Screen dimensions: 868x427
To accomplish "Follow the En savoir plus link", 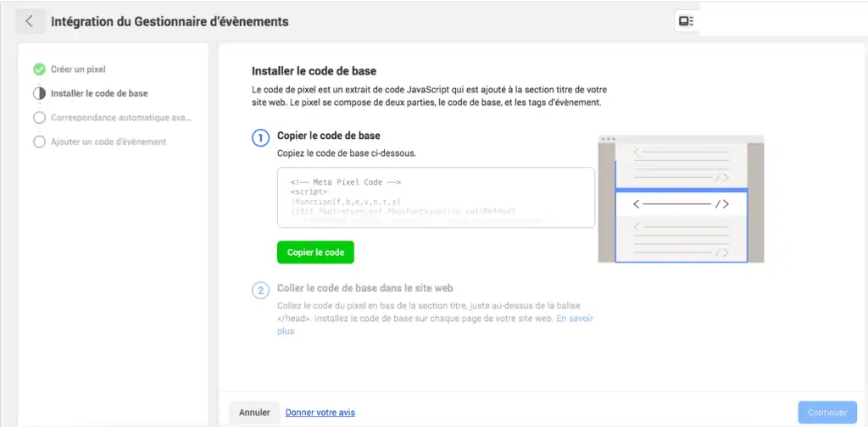I will (435, 324).
